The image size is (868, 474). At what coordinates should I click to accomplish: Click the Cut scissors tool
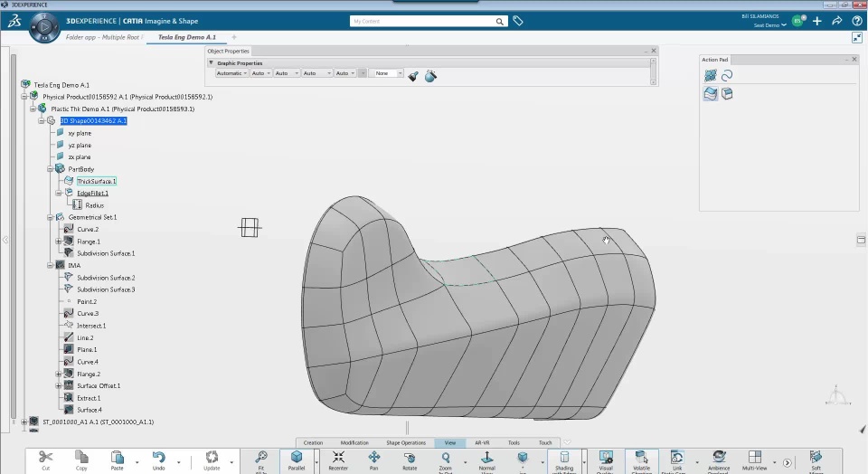click(x=45, y=460)
